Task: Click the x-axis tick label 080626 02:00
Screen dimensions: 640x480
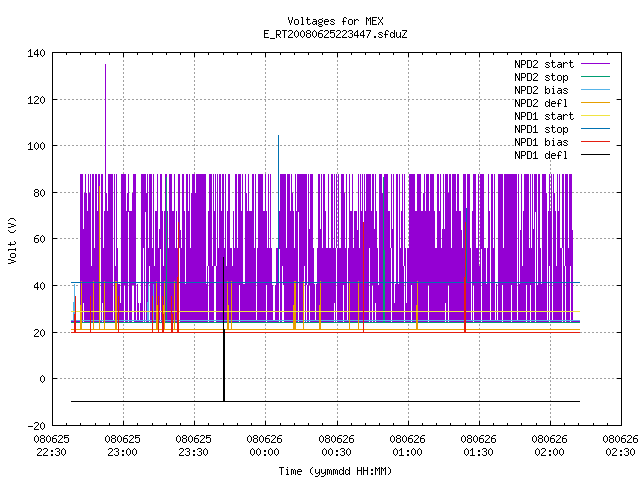Action: (549, 446)
